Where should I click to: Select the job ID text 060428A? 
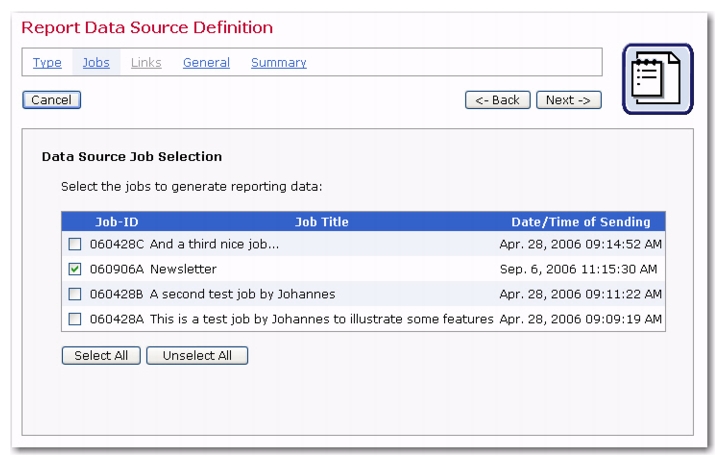point(117,319)
